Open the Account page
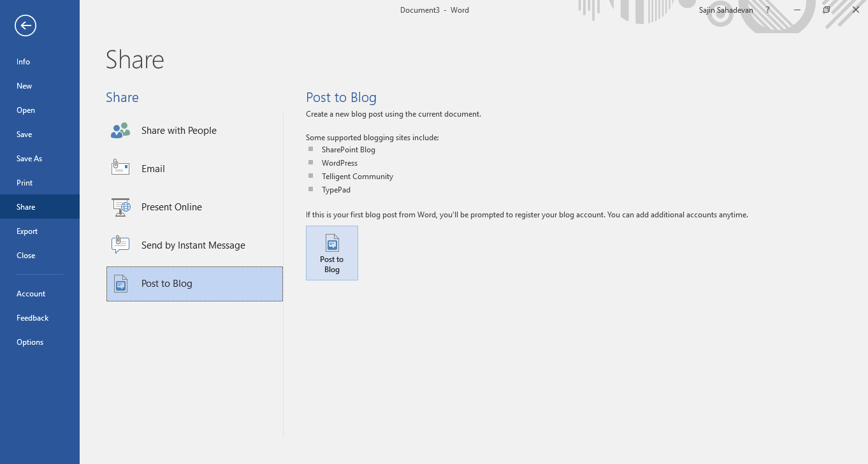Viewport: 868px width, 464px height. tap(40, 294)
